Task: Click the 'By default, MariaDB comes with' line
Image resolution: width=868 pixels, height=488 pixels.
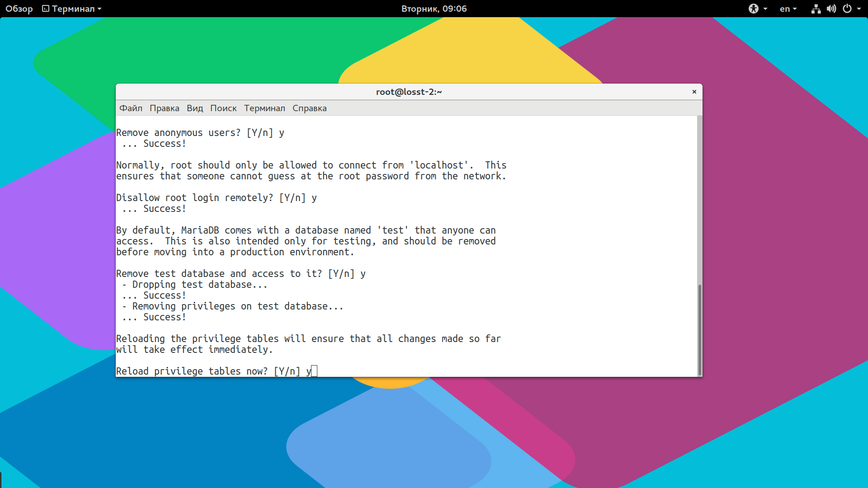Action: [306, 230]
